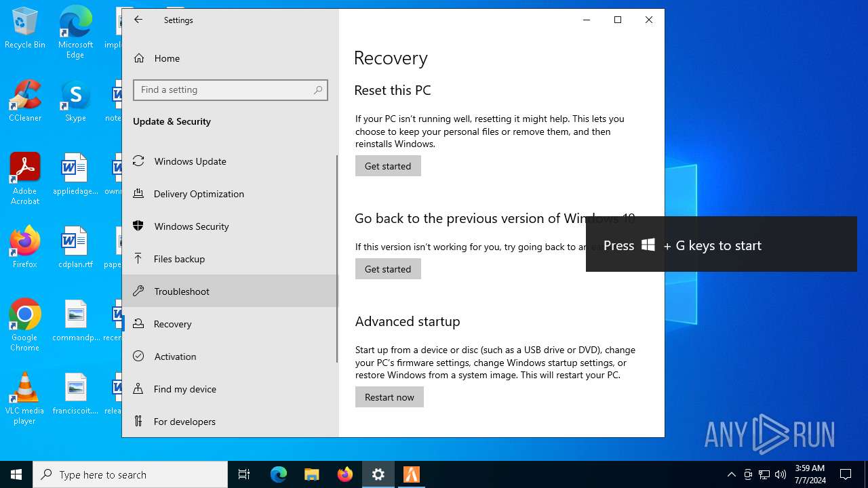Open the commandp... image file on desktop

pyautogui.click(x=75, y=321)
